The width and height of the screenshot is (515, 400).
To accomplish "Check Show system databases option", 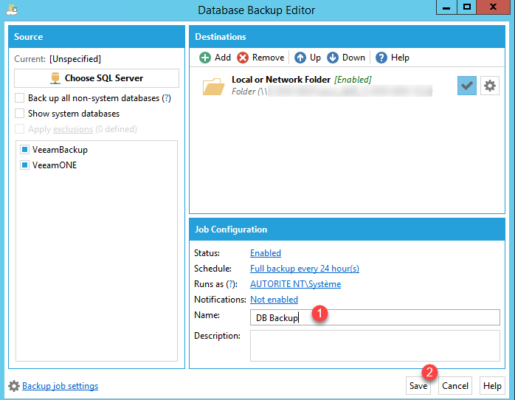I will coord(20,113).
